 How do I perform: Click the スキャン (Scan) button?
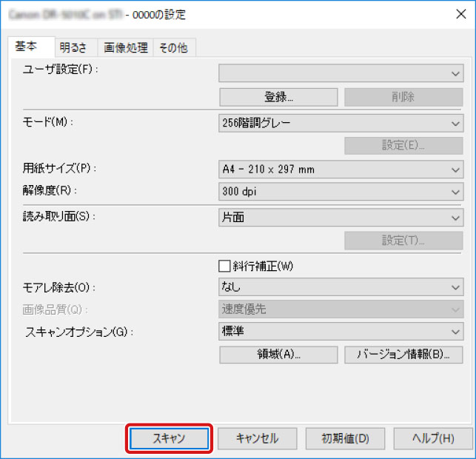(170, 438)
